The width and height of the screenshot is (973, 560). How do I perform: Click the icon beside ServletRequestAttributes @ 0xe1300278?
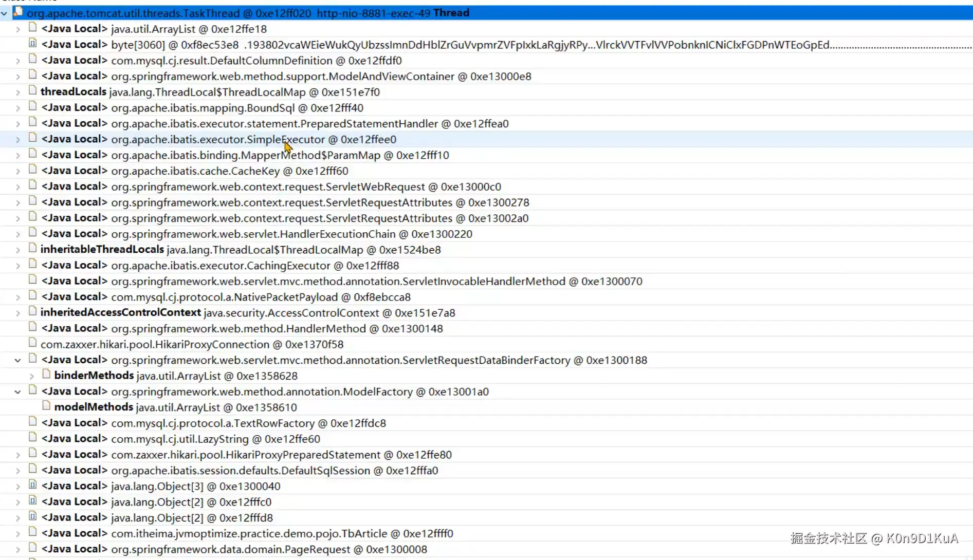[32, 200]
